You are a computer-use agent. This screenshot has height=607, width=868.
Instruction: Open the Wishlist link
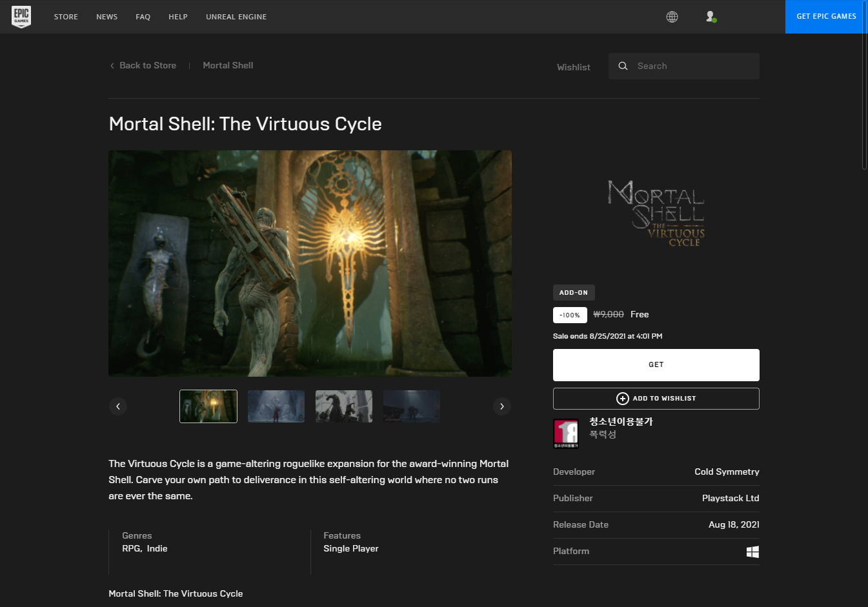(x=574, y=67)
